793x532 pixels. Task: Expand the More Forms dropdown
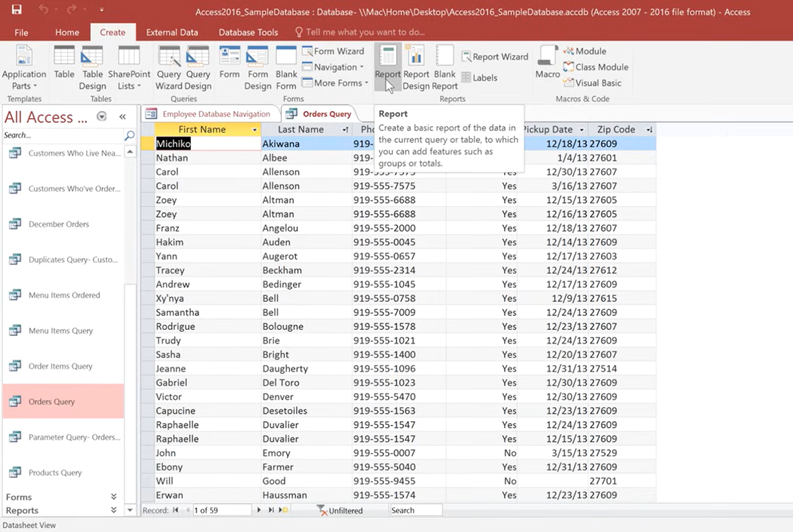tap(335, 83)
